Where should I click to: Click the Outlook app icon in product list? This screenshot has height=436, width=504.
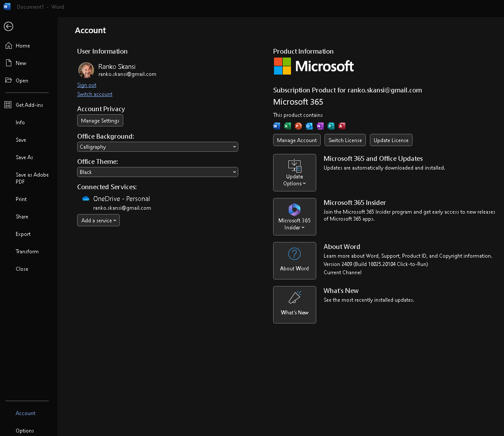(309, 126)
